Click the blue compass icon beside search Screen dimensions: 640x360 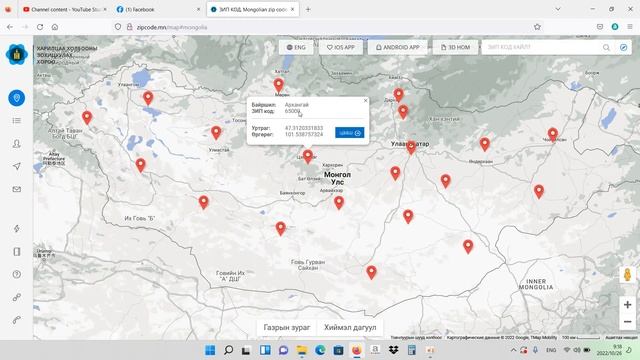tap(623, 47)
